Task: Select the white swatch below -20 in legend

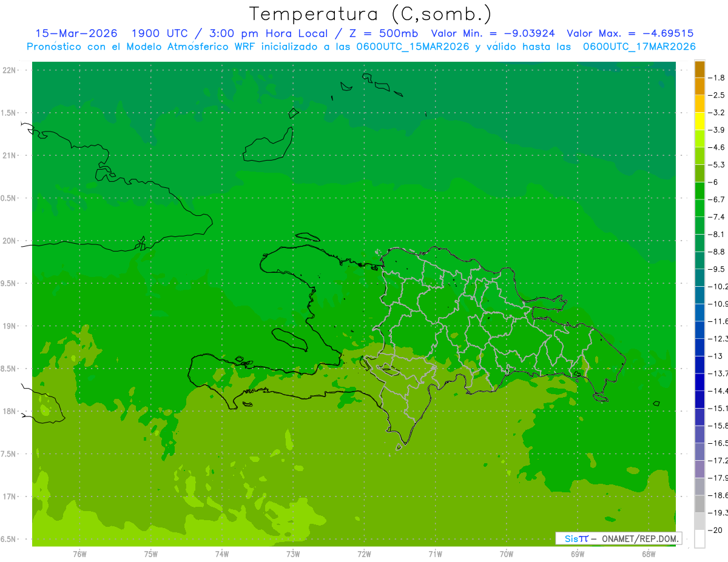Action: 699,539
